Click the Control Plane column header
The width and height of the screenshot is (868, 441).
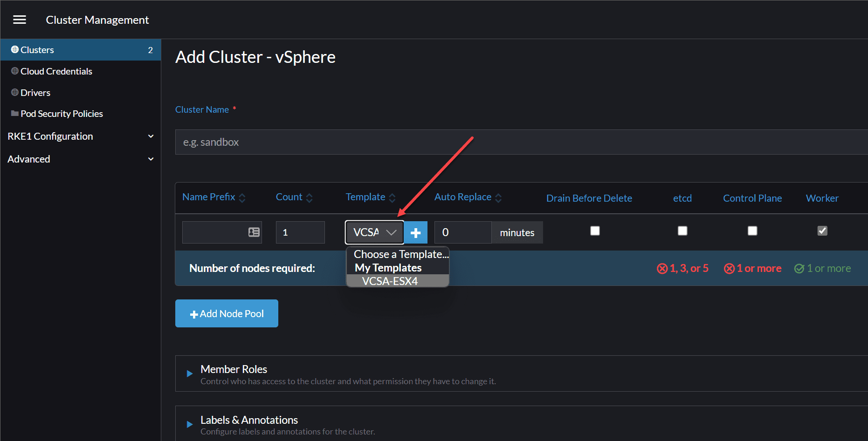tap(752, 198)
